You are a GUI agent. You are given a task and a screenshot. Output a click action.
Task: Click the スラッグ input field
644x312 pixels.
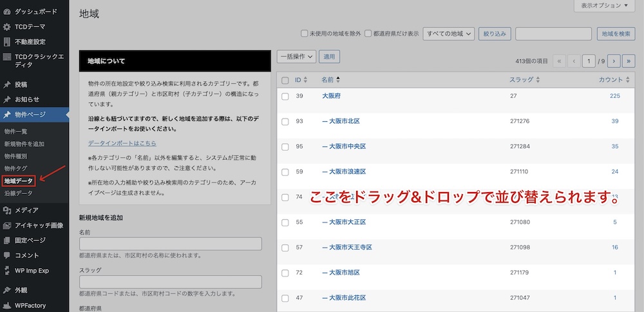pyautogui.click(x=171, y=282)
